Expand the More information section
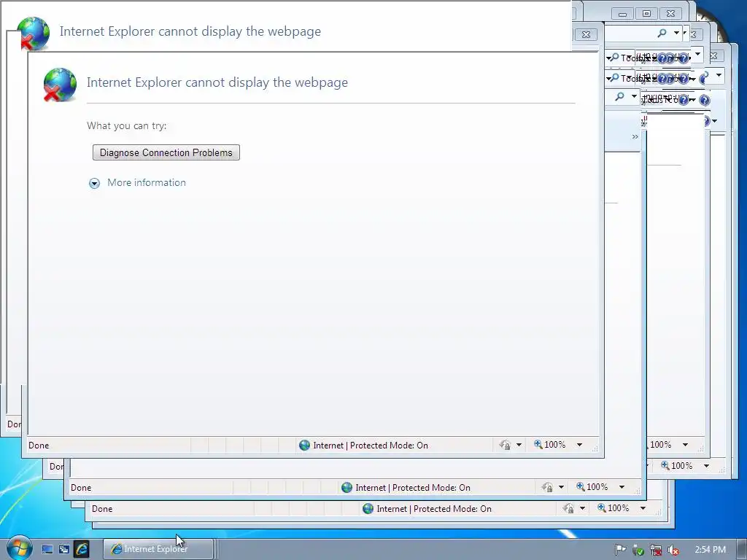This screenshot has height=560, width=747. [94, 183]
